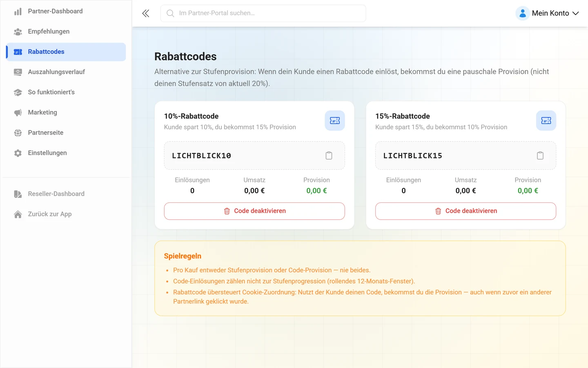Copy the LICHTBLICK15 code via clipboard icon
Image resolution: width=588 pixels, height=368 pixels.
pyautogui.click(x=540, y=155)
